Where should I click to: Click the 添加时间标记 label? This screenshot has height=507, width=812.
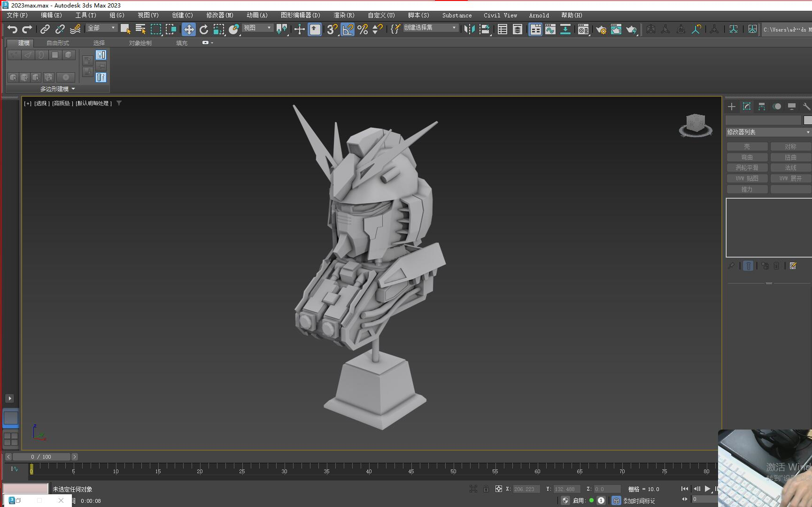tap(639, 501)
